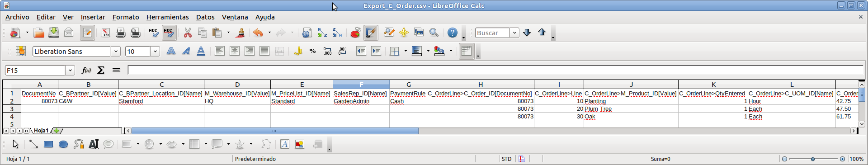
Task: Open the Navigator star icon
Action: coord(404,33)
